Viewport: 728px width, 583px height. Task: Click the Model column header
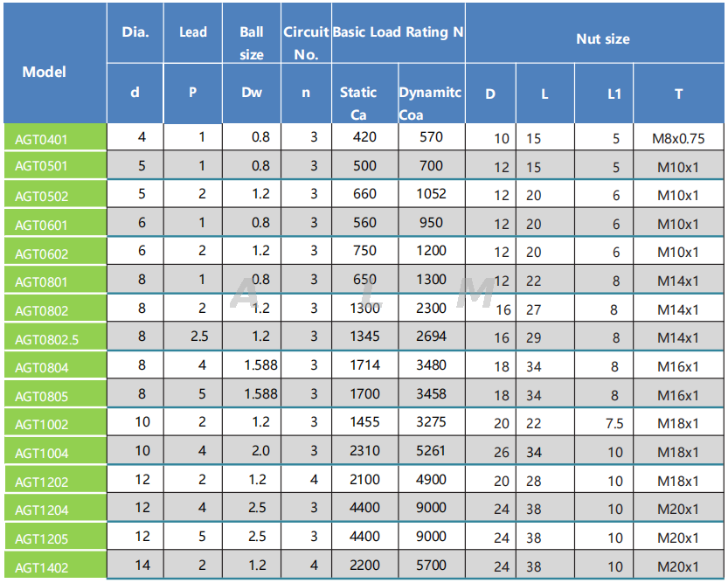[x=45, y=72]
